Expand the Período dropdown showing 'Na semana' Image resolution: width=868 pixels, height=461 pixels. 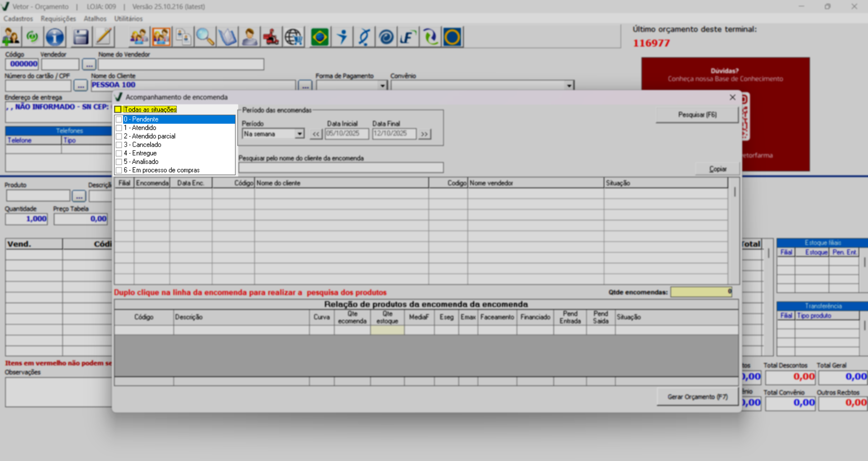coord(299,134)
